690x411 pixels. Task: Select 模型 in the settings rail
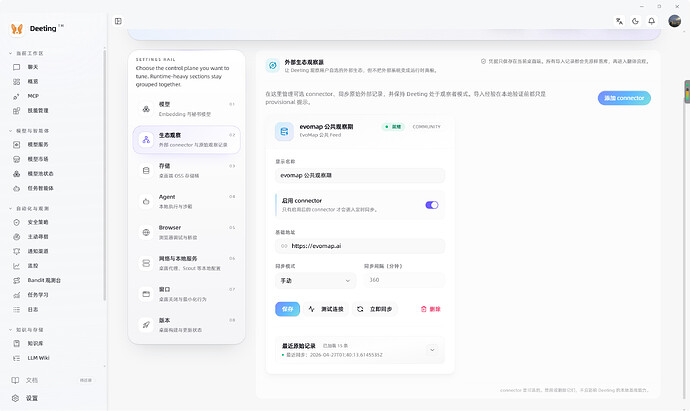pos(187,109)
